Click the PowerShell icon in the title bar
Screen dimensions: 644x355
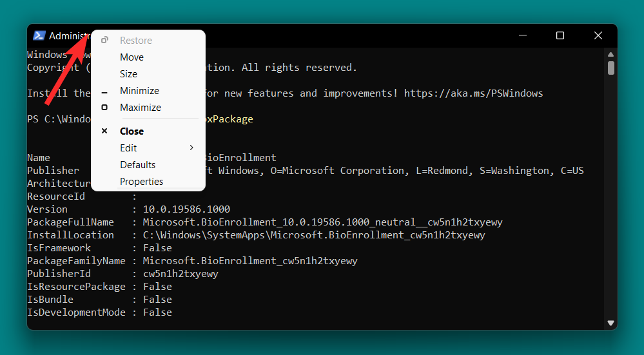pos(39,35)
